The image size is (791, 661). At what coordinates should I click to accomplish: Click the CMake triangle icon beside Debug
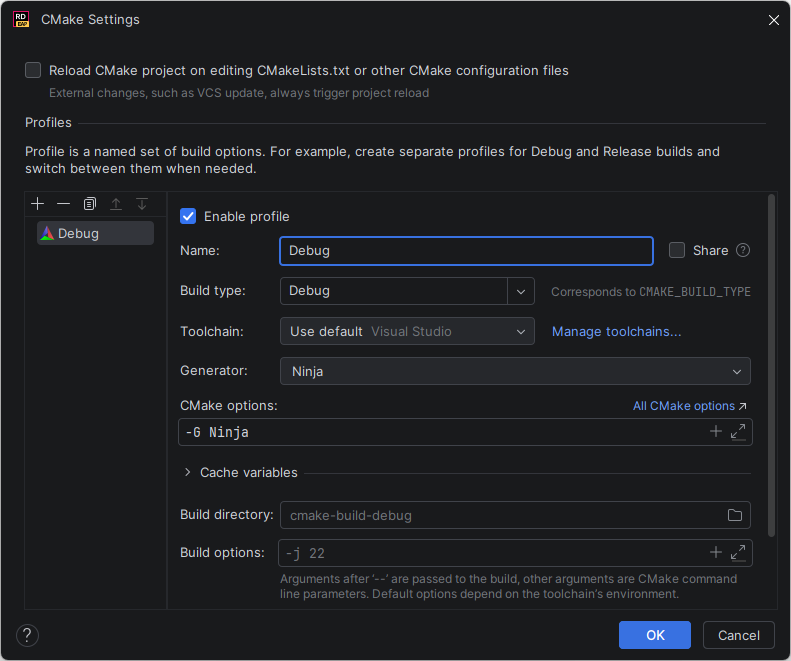click(x=47, y=233)
